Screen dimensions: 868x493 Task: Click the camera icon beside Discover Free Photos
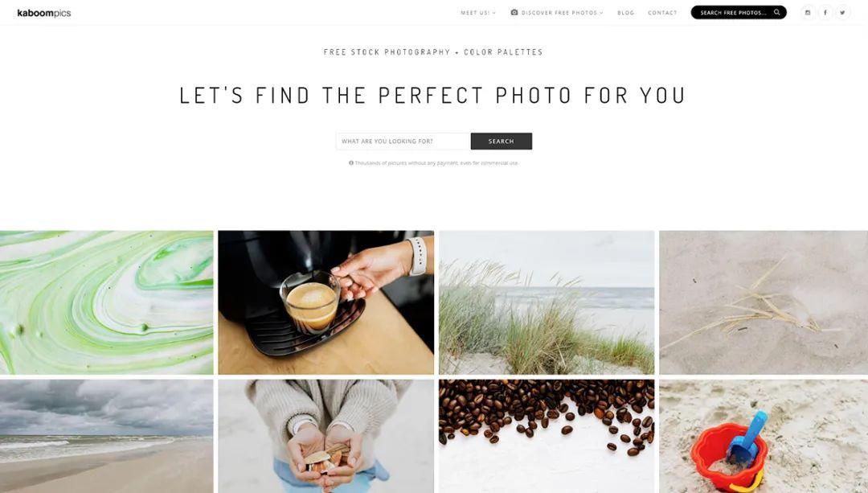tap(514, 12)
